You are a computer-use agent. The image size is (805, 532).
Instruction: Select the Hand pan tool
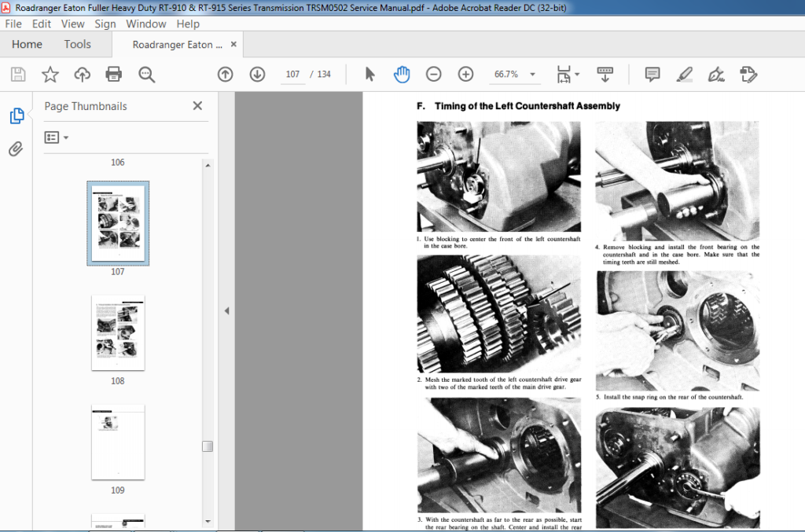(402, 75)
